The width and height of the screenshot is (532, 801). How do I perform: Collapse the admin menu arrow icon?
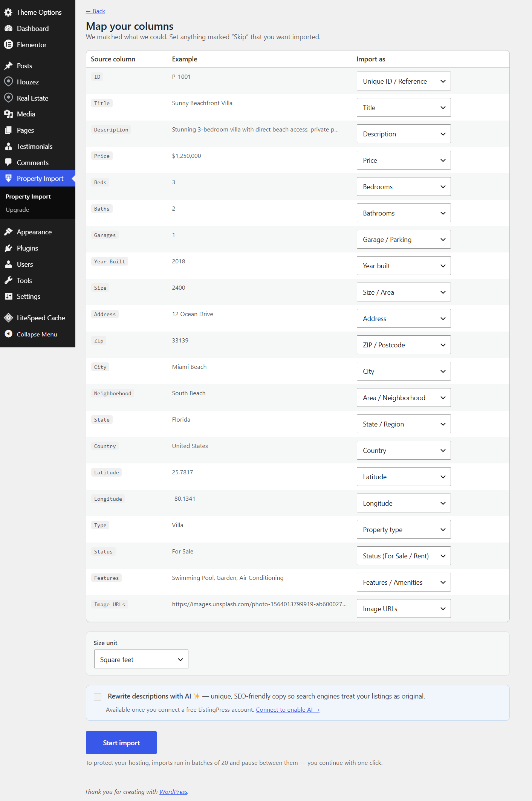pos(8,334)
